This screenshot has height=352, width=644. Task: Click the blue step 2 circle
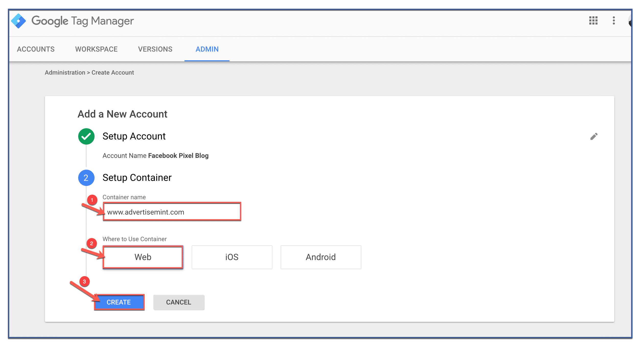86,178
